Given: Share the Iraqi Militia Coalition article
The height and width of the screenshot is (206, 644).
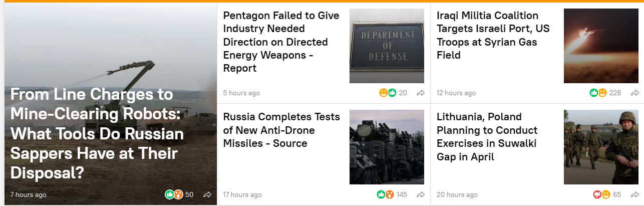Looking at the screenshot, I should [634, 93].
